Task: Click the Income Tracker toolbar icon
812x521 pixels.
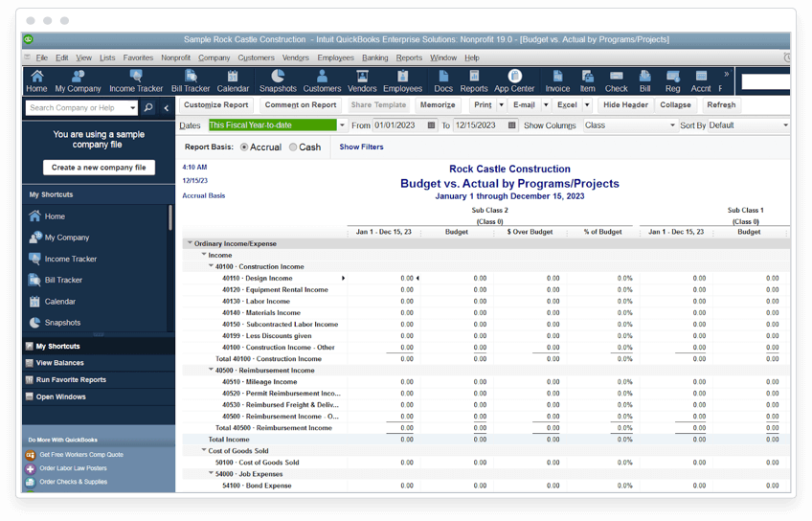Action: point(136,81)
